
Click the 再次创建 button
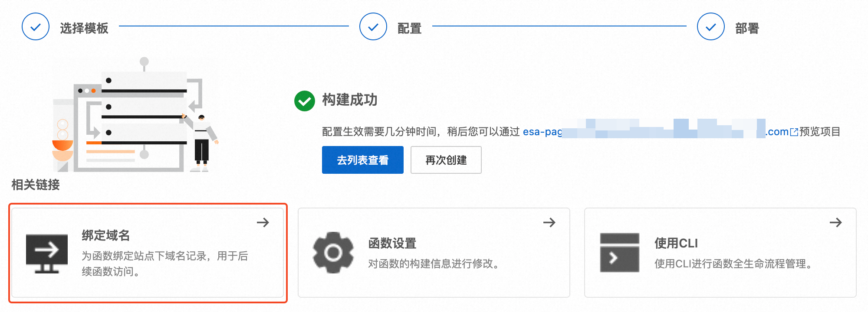[446, 160]
